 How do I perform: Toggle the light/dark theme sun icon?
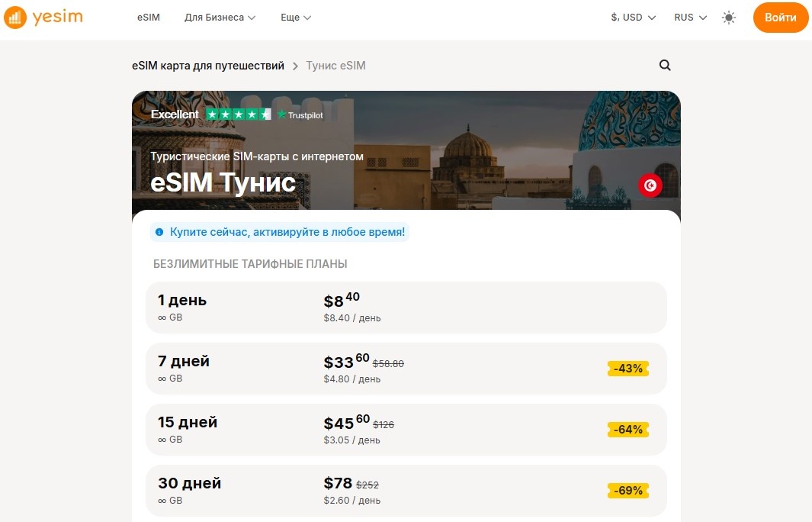click(728, 17)
